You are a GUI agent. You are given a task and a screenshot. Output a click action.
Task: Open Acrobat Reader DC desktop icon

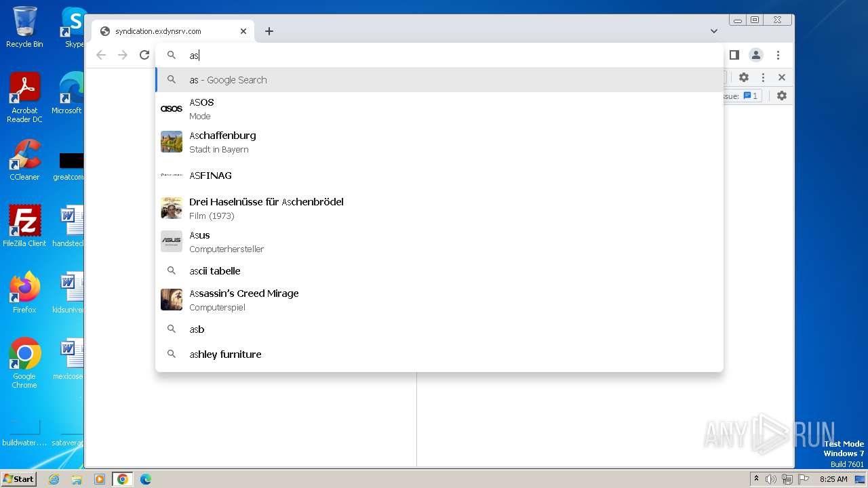[24, 98]
